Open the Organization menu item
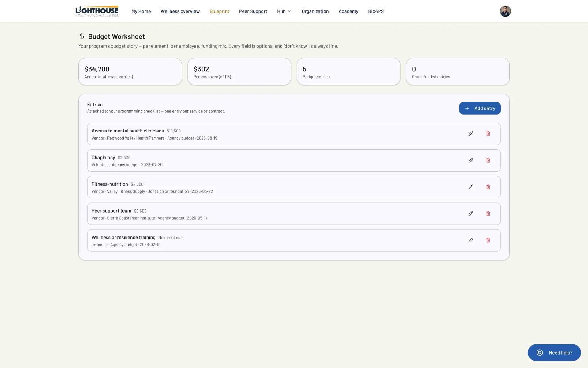Screen dimensions: 588x368 pos(315,11)
